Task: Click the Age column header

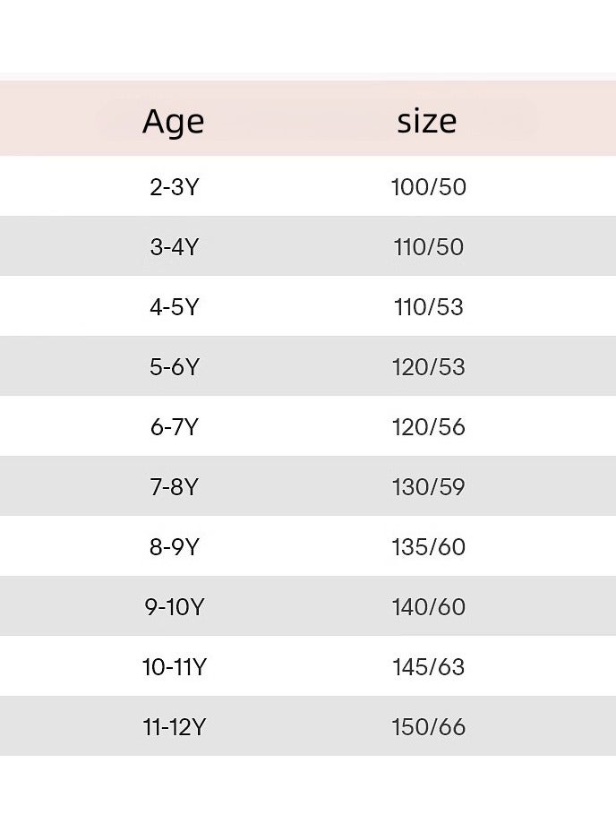Action: pyautogui.click(x=173, y=121)
